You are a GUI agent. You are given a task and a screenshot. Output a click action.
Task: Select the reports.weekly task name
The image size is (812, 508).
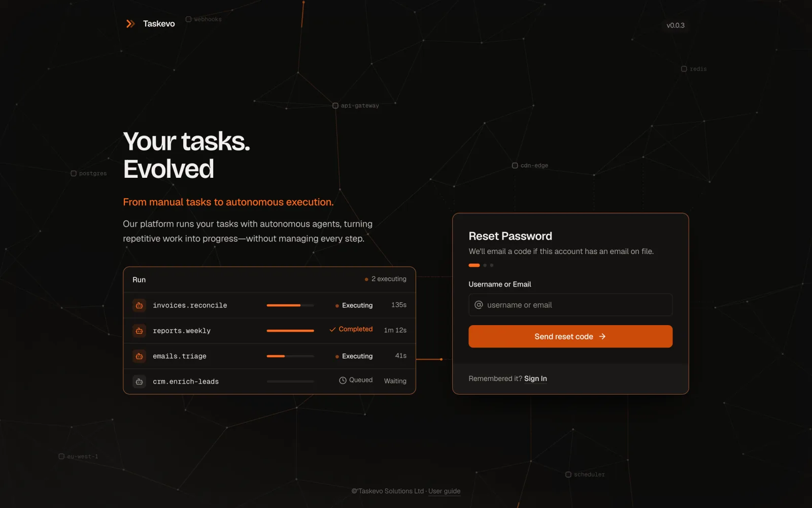(182, 331)
